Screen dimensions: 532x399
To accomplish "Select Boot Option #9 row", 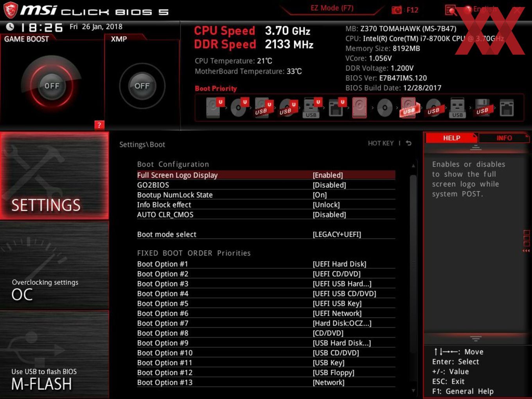I will coord(266,343).
